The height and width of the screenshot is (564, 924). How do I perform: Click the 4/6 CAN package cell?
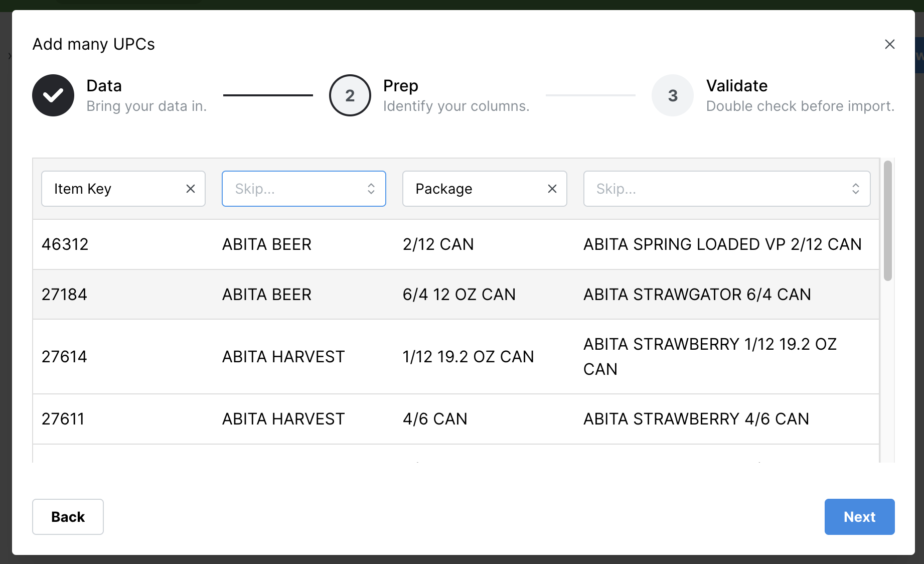click(435, 419)
